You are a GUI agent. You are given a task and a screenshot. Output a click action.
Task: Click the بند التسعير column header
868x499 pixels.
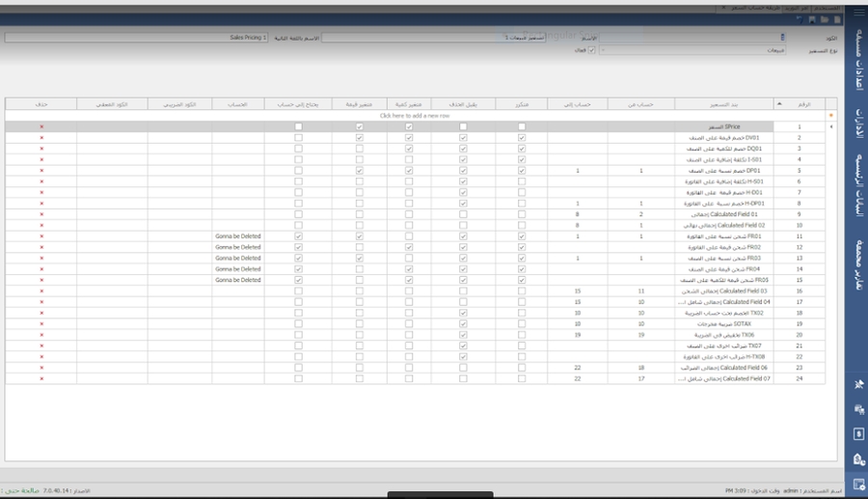click(x=721, y=103)
